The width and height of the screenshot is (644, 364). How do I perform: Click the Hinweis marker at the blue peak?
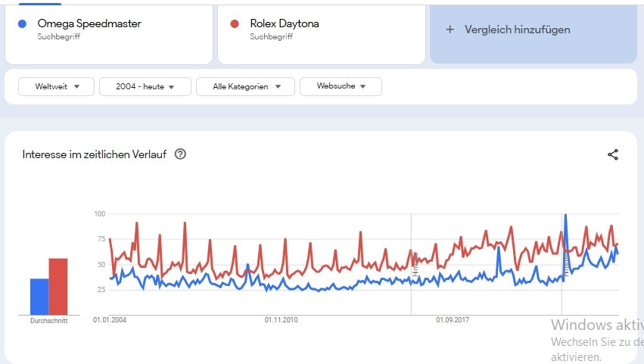click(x=565, y=263)
